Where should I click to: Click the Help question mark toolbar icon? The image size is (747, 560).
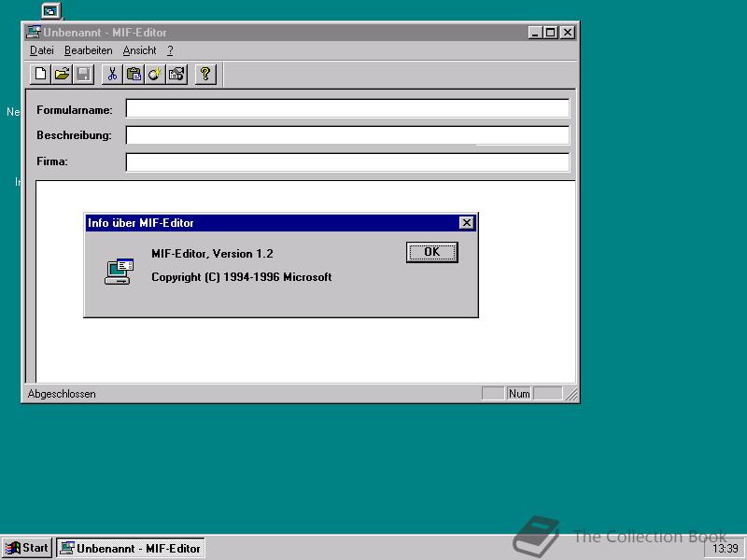[205, 75]
